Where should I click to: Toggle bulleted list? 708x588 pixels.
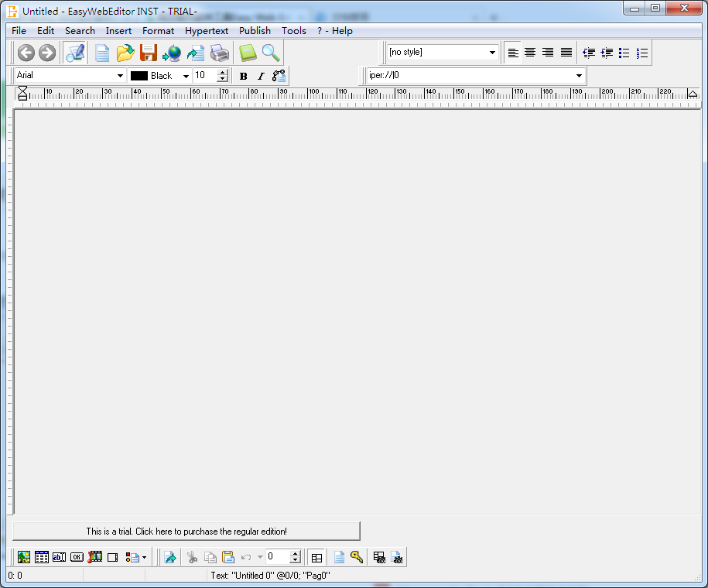624,53
